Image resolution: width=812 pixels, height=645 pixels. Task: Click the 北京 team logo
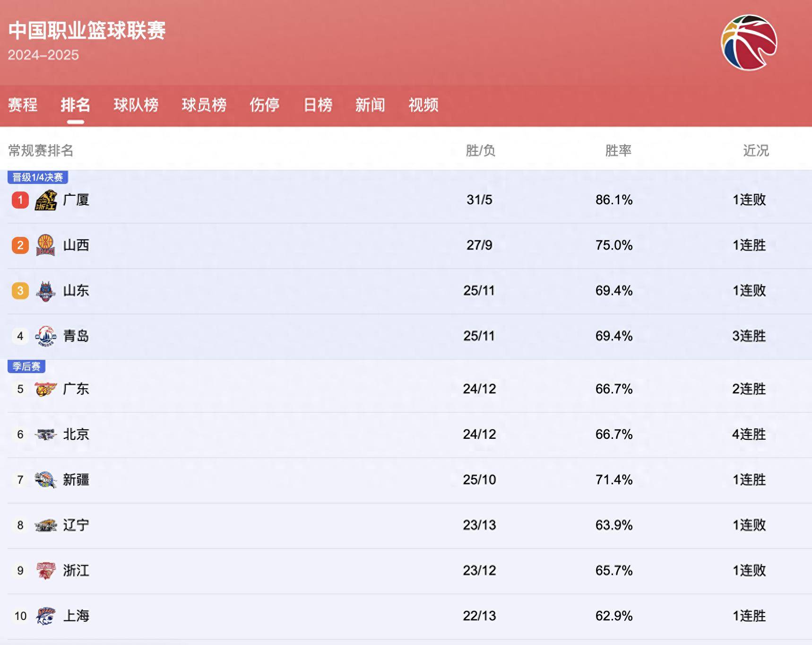pos(46,434)
